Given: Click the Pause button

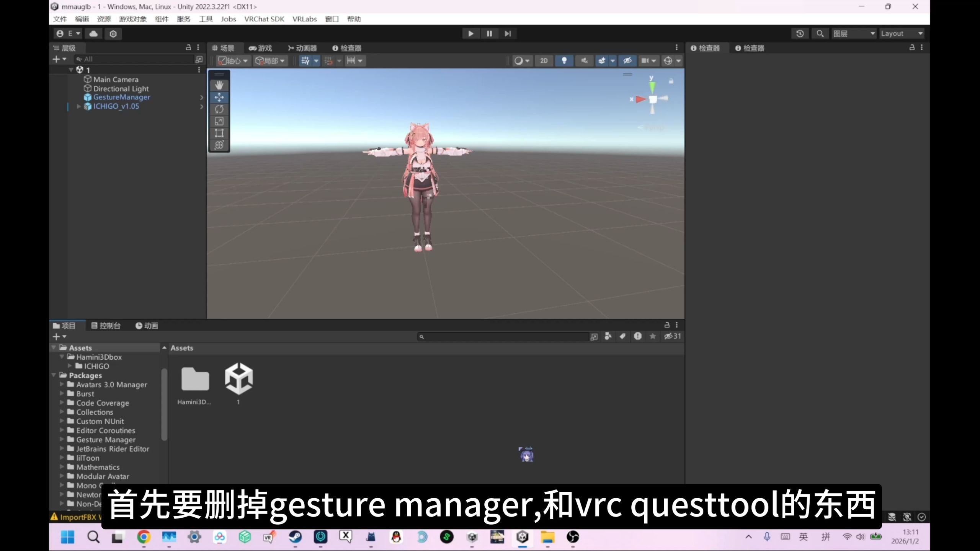Looking at the screenshot, I should 489,34.
